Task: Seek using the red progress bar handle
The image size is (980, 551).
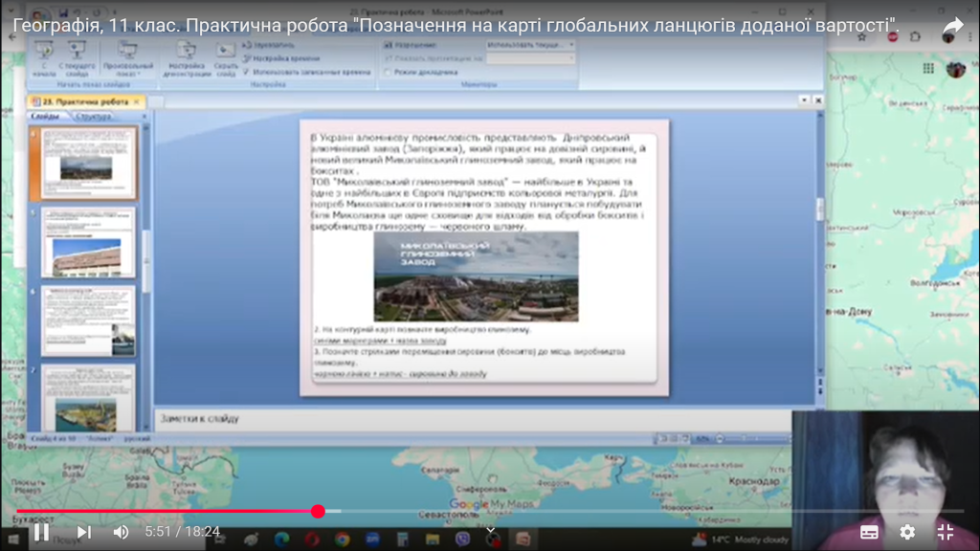Action: click(318, 512)
